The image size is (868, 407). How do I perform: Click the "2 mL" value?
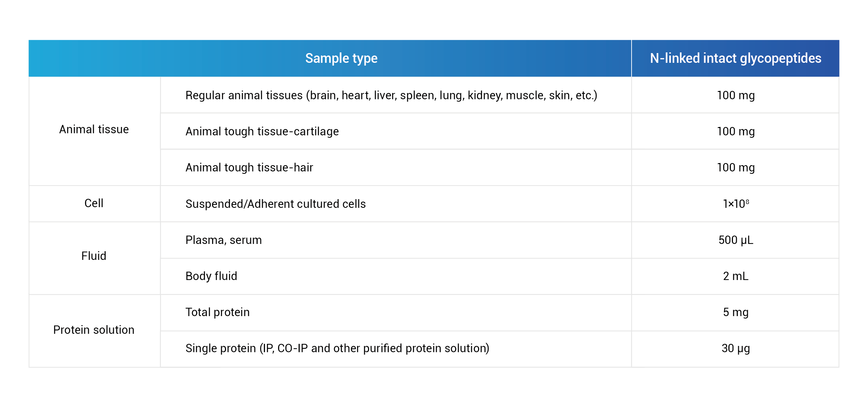(735, 276)
